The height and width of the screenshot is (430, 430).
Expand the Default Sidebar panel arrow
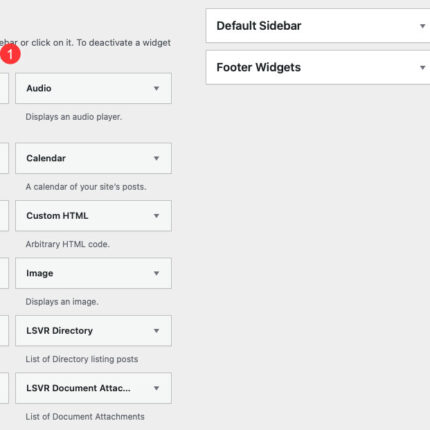point(422,26)
